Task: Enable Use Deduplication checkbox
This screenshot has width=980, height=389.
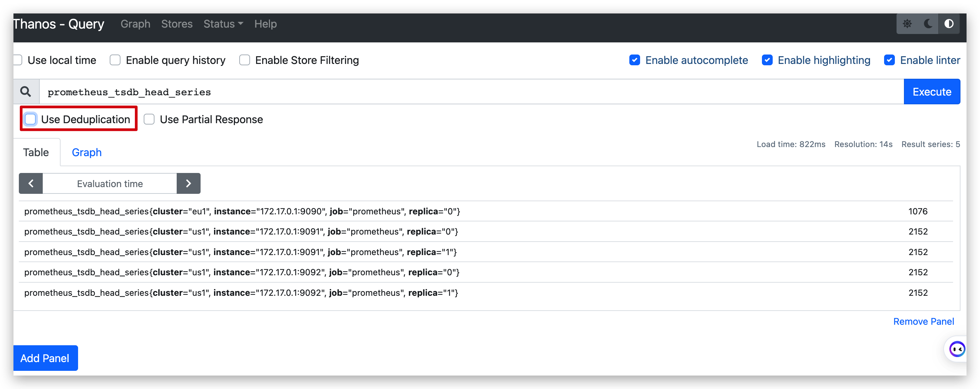Action: coord(30,119)
